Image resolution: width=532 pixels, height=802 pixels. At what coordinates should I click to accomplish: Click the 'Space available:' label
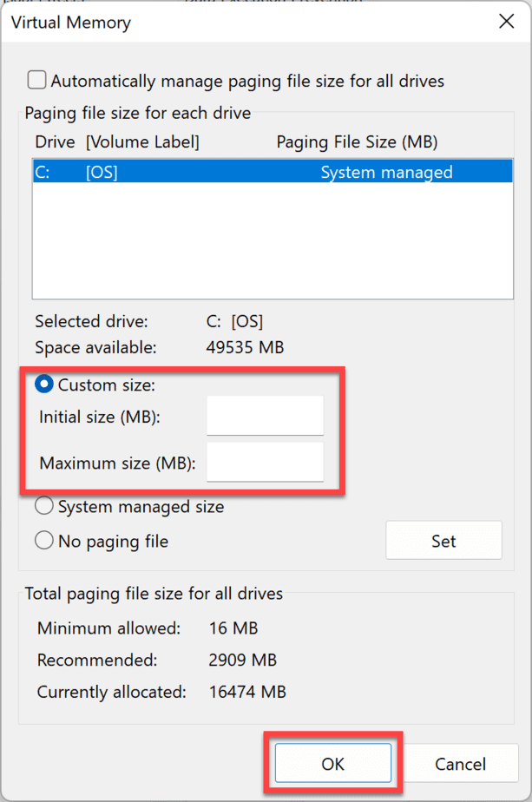click(x=95, y=347)
